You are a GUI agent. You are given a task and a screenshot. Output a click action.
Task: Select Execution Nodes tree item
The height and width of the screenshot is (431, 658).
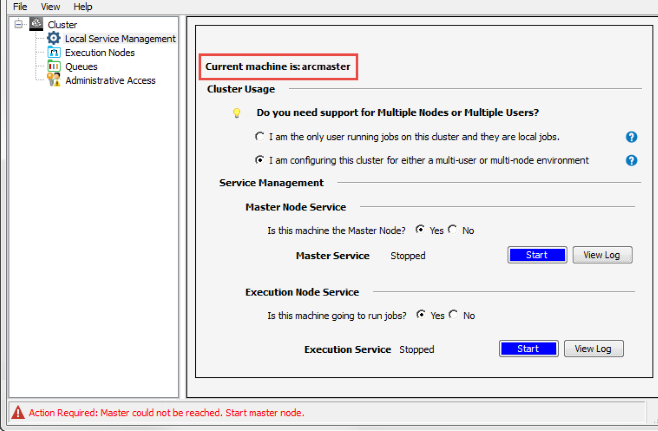pyautogui.click(x=100, y=52)
